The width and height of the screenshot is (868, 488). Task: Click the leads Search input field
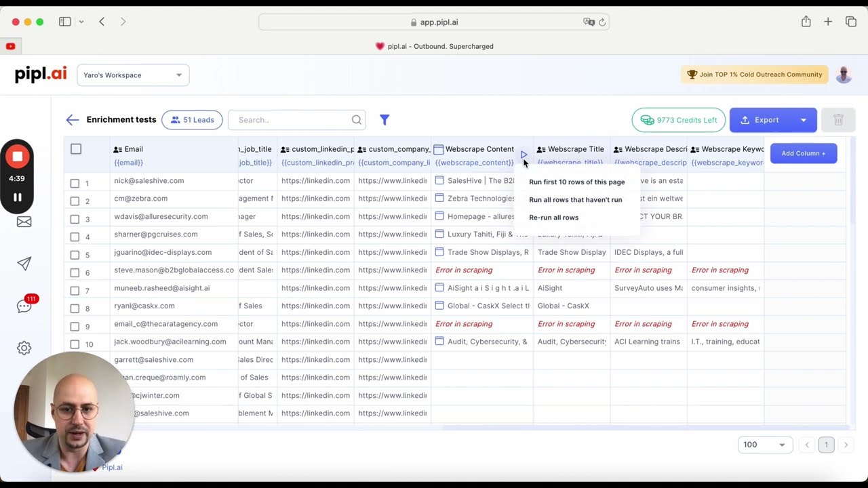point(297,120)
